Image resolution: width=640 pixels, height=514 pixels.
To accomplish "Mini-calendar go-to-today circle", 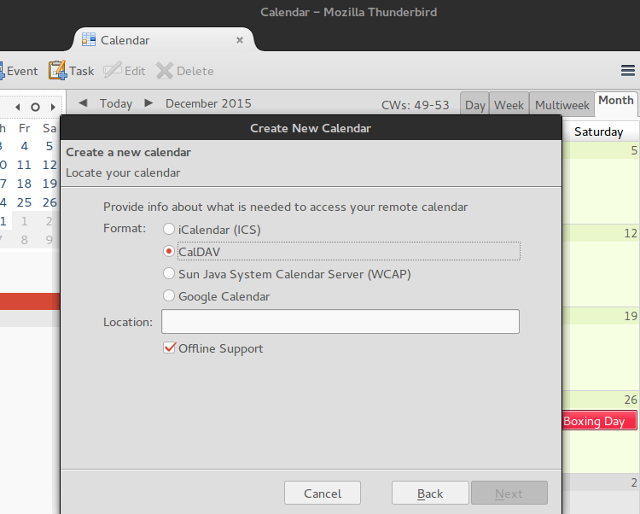I will click(36, 107).
